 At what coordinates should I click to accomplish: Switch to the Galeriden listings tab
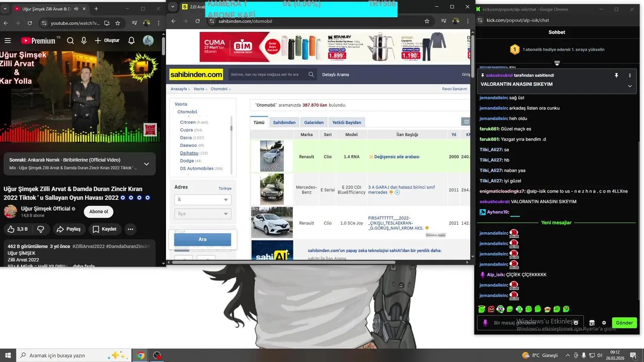click(314, 122)
